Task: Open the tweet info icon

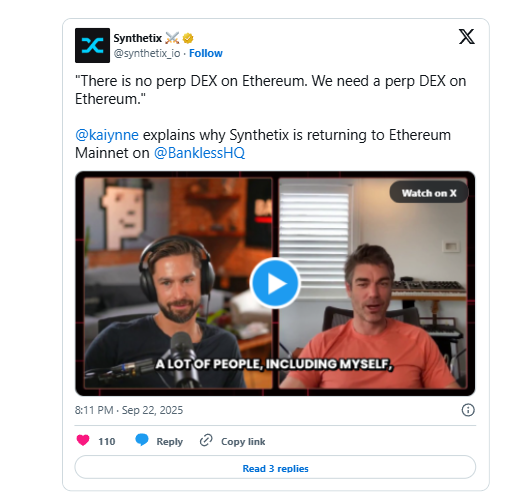Action: [x=468, y=410]
